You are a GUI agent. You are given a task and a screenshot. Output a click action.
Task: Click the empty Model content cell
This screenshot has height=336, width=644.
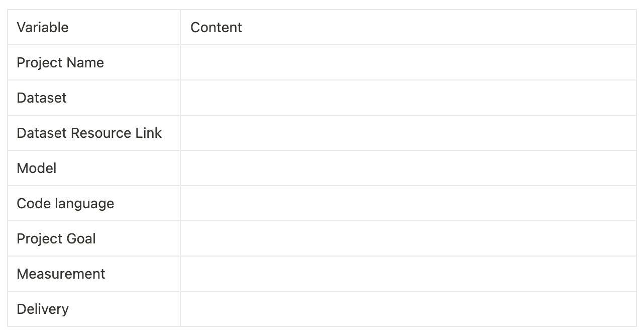pyautogui.click(x=408, y=168)
